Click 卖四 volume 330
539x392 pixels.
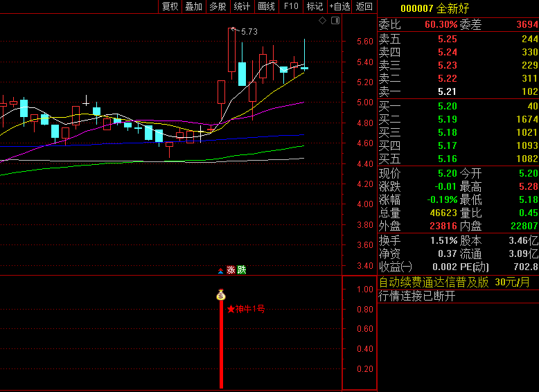(x=530, y=52)
